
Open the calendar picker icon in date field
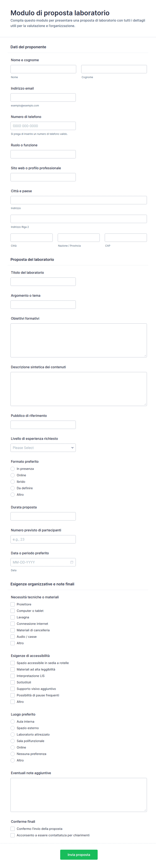click(x=72, y=562)
